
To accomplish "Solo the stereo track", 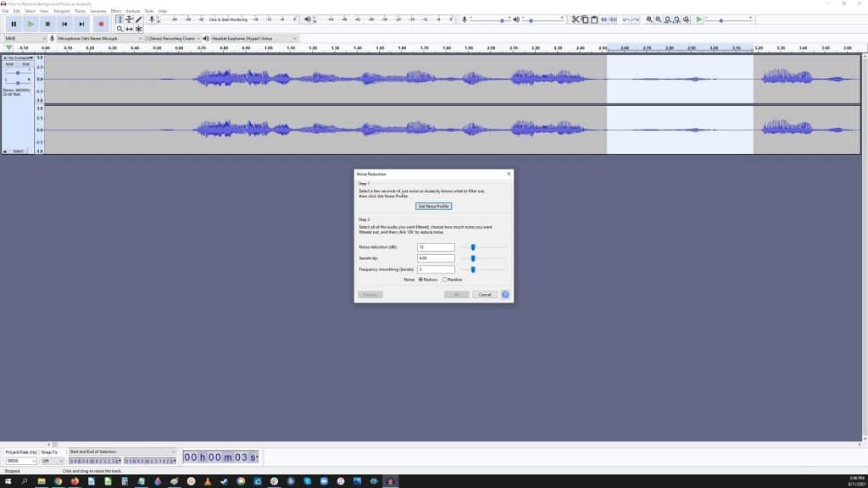I will coord(26,64).
